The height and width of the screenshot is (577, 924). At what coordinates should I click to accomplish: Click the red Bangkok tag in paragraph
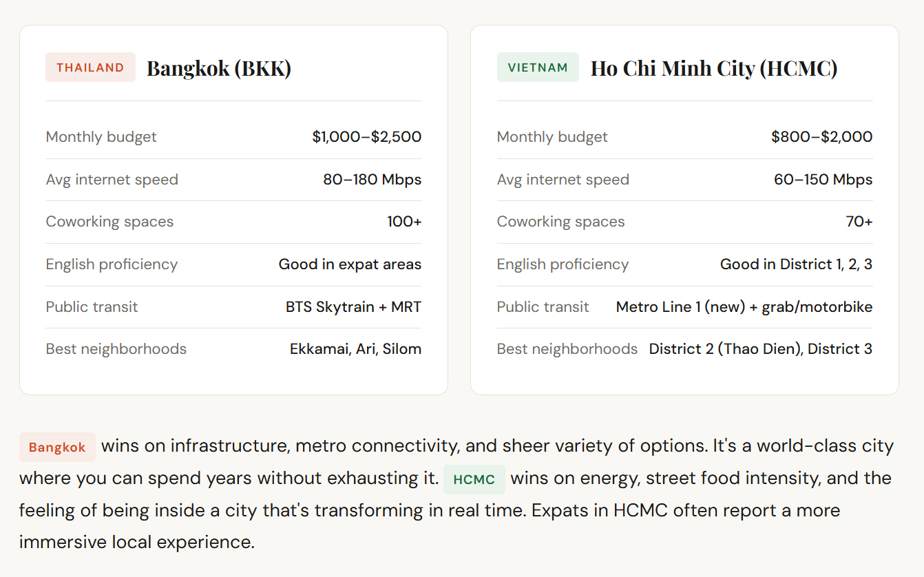[x=57, y=448]
